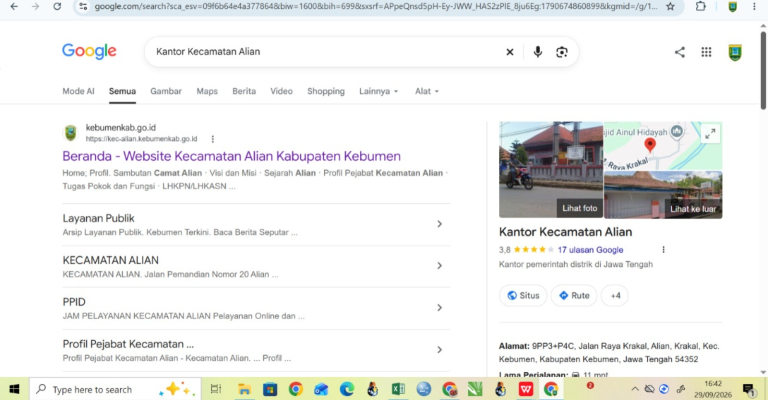Switch to the Gambar tab
Viewport: 768px width, 400px height.
pyautogui.click(x=166, y=91)
